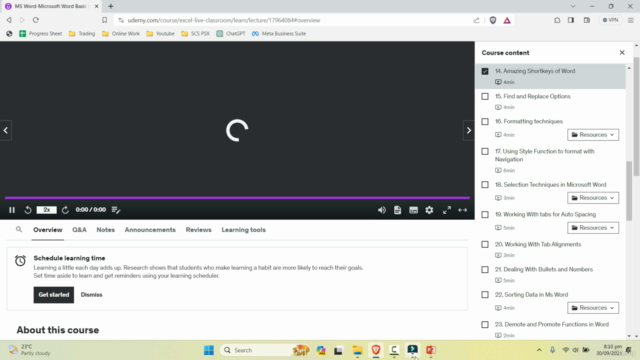The image size is (640, 360).
Task: Open lecture 15 Find and Replace Options
Action: [x=533, y=96]
